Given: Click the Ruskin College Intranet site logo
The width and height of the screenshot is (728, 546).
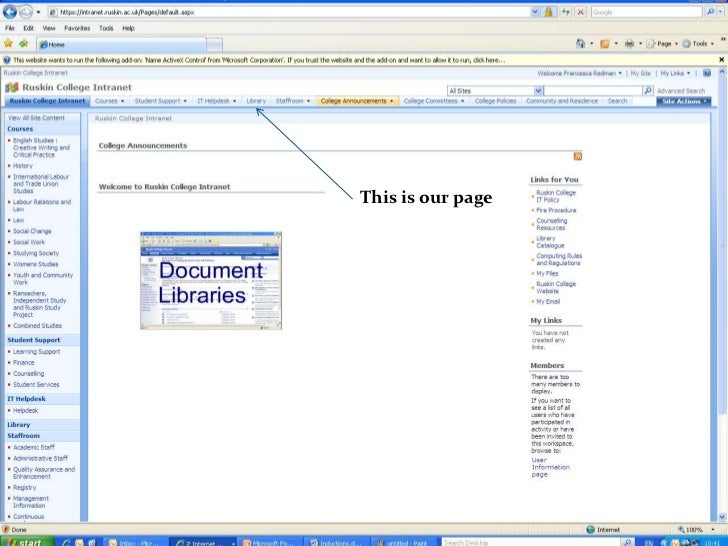Looking at the screenshot, I should pos(12,87).
